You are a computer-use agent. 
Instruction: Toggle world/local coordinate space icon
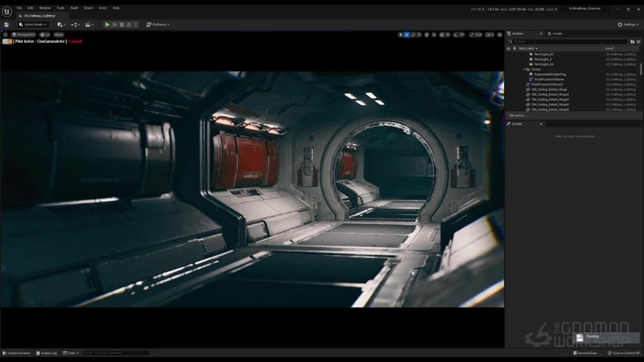(427, 35)
